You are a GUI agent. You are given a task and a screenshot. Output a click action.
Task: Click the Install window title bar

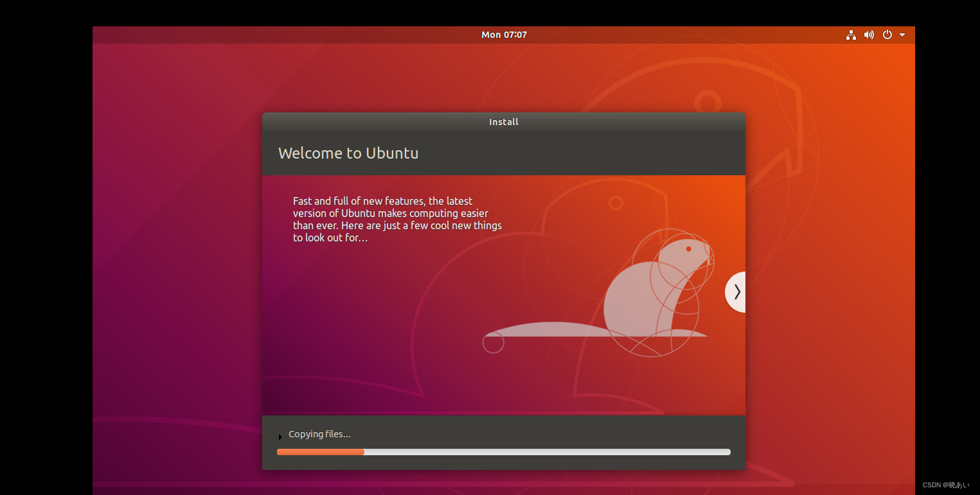click(x=504, y=121)
